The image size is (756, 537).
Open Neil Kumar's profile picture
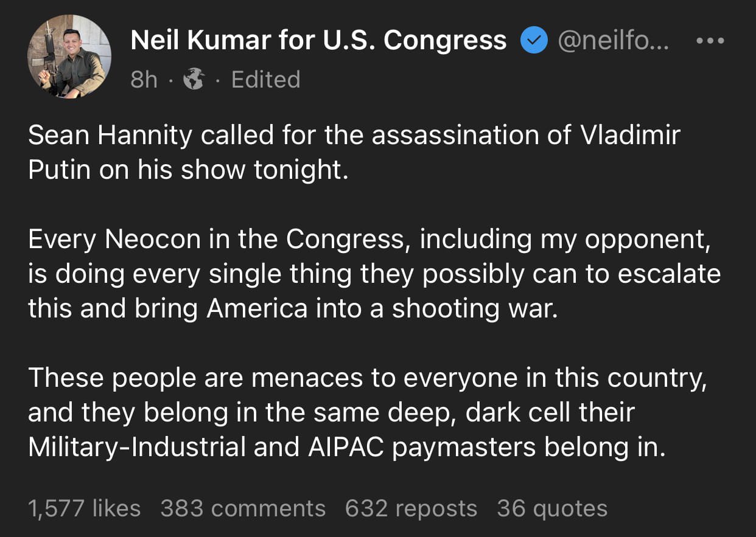pyautogui.click(x=69, y=57)
